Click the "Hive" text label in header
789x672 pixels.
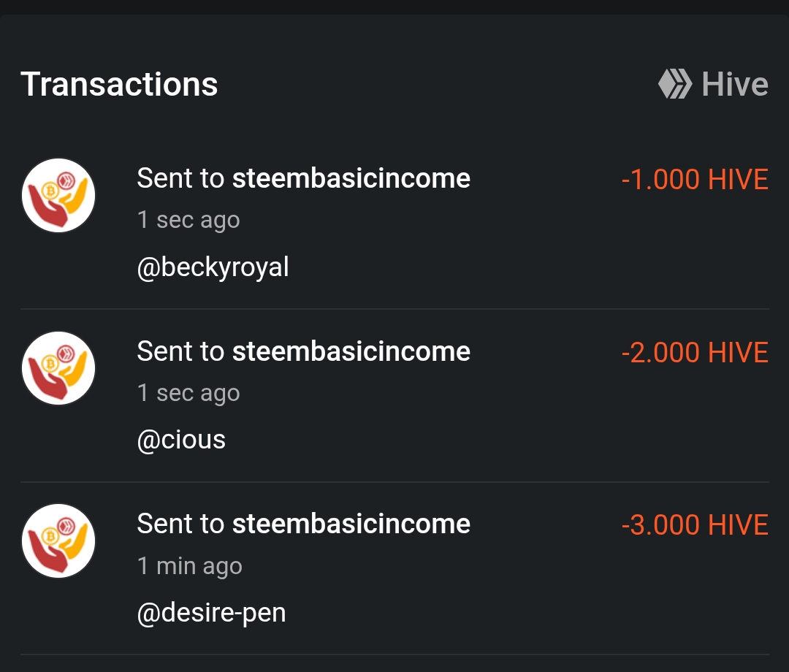pyautogui.click(x=734, y=84)
